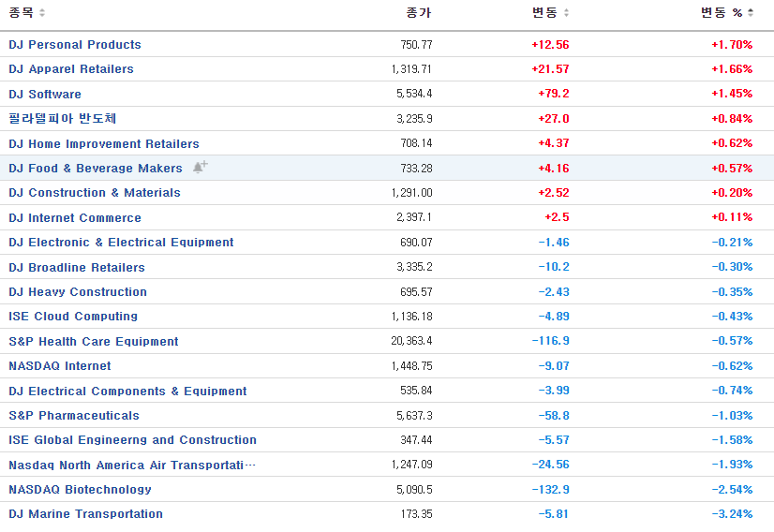Select closing price 1,136.18
This screenshot has height=532, width=774.
click(411, 317)
